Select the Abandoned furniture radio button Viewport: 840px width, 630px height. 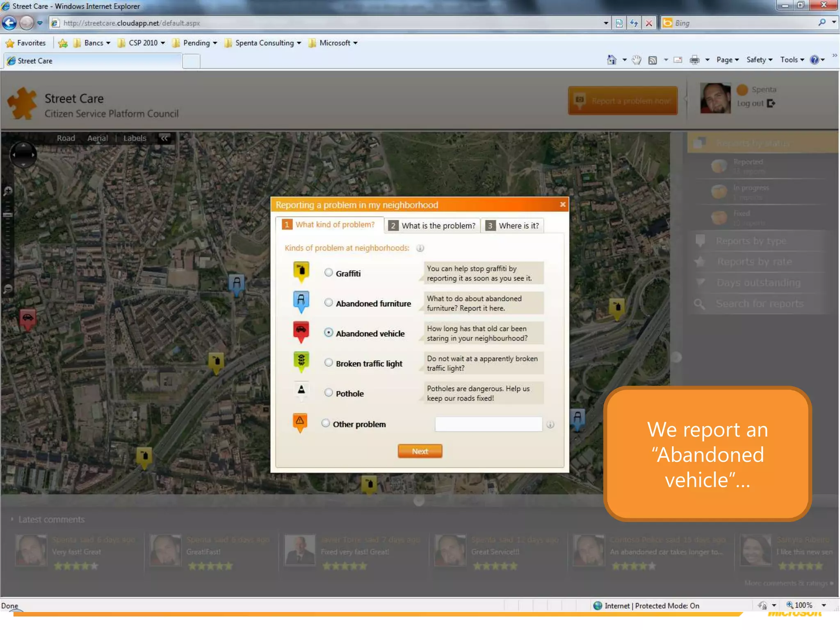point(329,302)
